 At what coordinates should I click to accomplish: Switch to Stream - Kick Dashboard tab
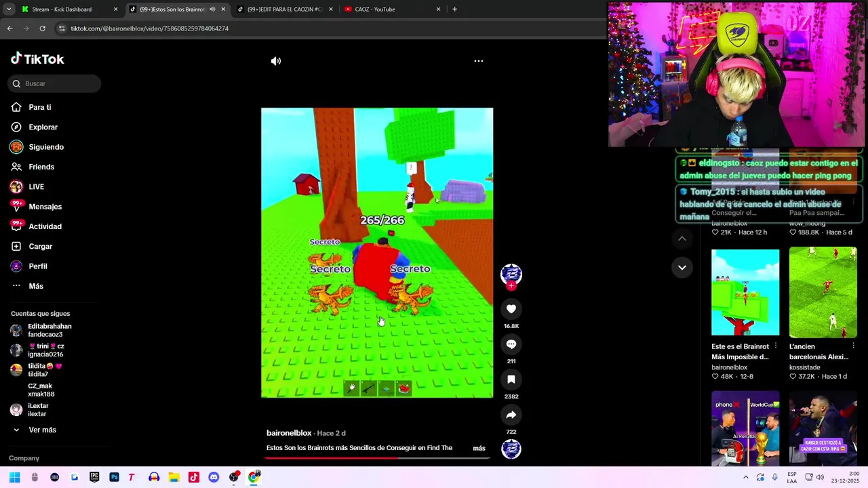point(68,9)
